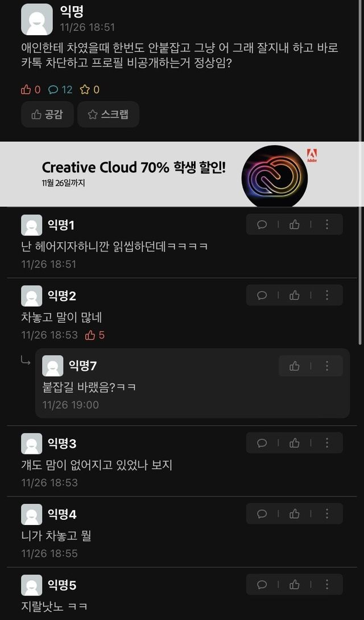
Task: Like 익명1's comment with thumbs-up icon
Action: 295,225
